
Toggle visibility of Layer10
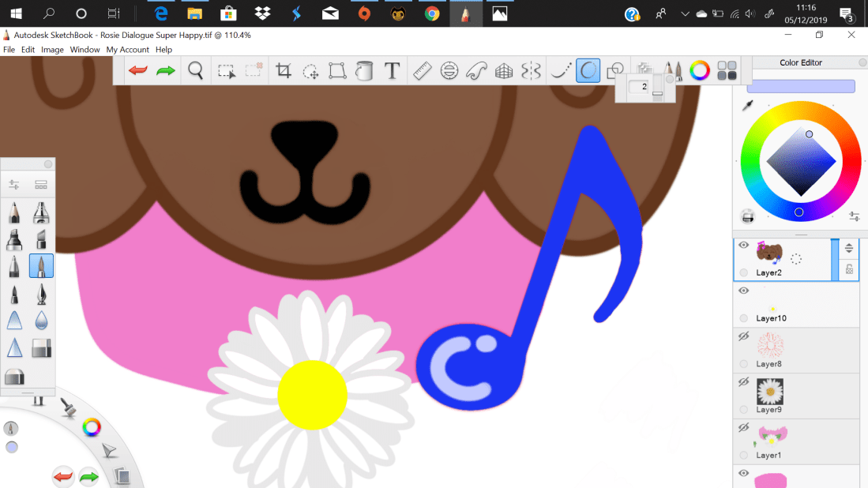point(743,291)
